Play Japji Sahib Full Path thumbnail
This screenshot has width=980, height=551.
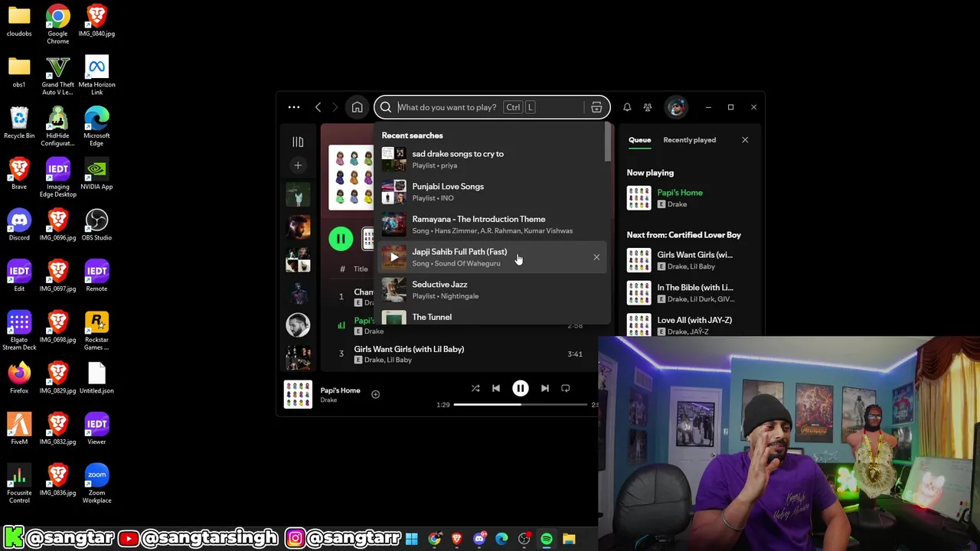pyautogui.click(x=394, y=257)
